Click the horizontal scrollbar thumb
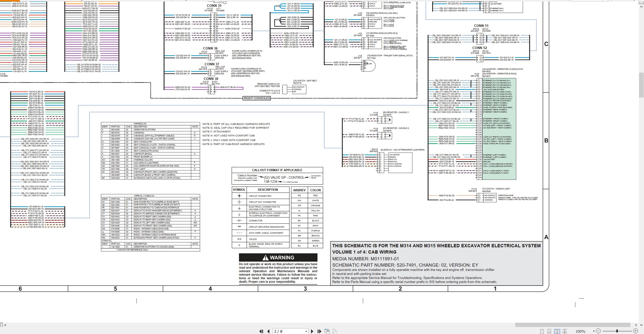The width and height of the screenshot is (644, 334). 573,325
